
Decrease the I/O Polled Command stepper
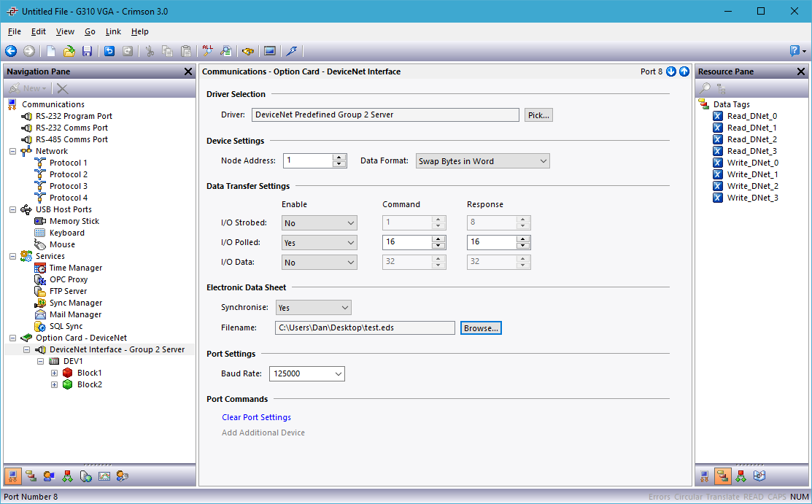(x=438, y=246)
